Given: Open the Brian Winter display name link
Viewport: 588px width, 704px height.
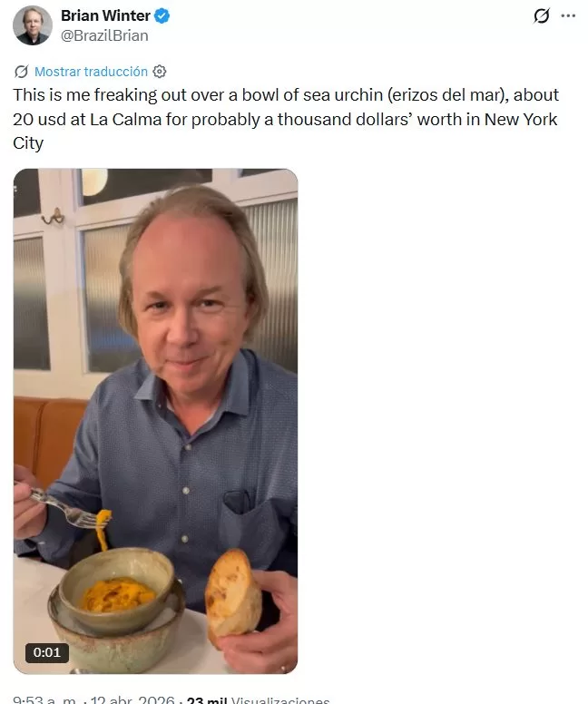Looking at the screenshot, I should (x=105, y=15).
